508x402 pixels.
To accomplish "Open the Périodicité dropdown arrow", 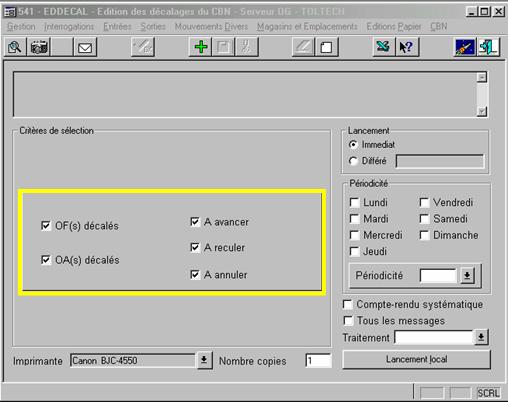I will 467,276.
